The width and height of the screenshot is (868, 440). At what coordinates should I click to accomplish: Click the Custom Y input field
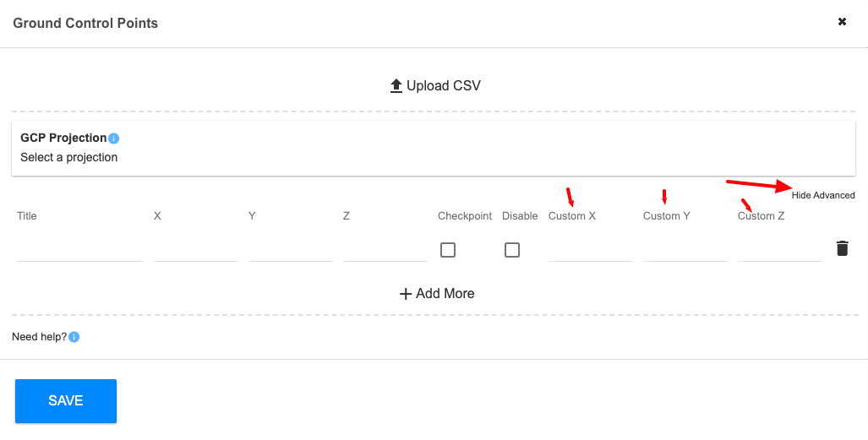[685, 250]
